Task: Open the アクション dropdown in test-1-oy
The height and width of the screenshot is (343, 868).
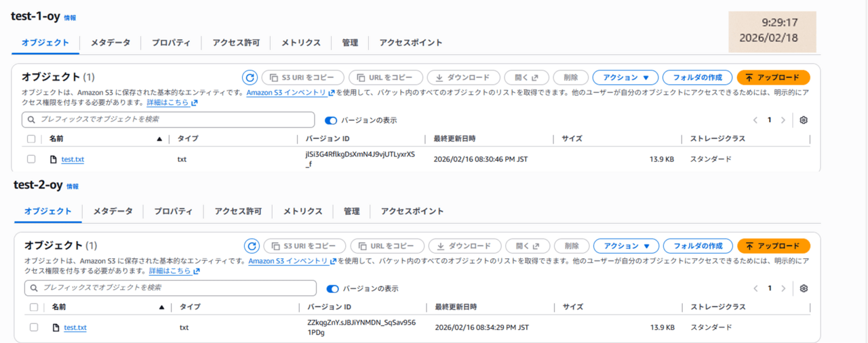Action: 625,78
